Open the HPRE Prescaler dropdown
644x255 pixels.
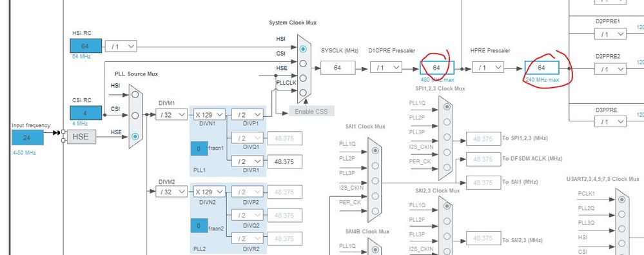pos(487,67)
